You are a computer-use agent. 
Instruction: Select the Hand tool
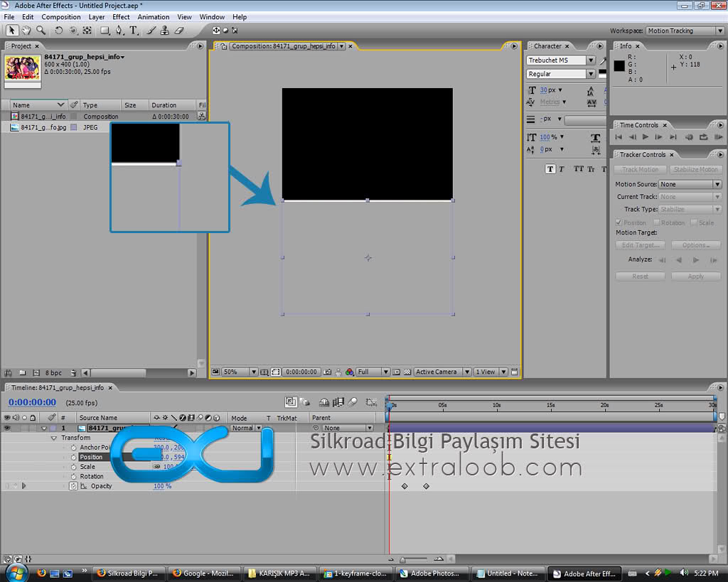click(x=26, y=31)
